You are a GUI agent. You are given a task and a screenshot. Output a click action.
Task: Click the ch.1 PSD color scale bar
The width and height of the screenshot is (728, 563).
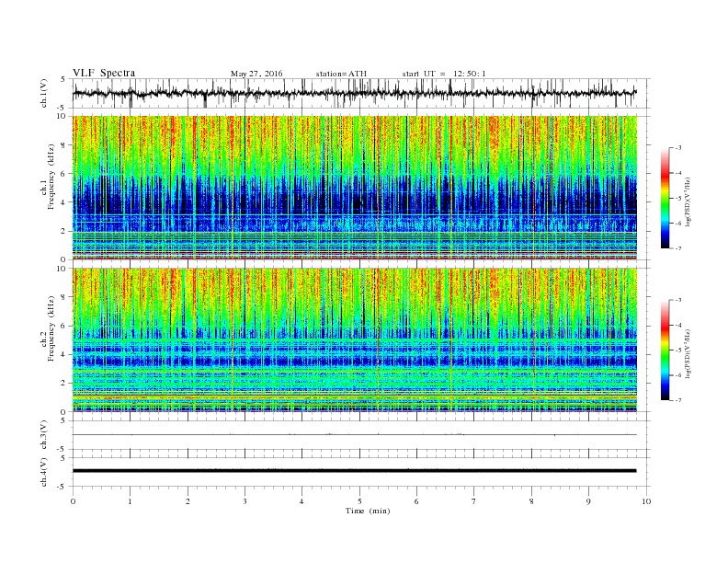click(x=665, y=198)
